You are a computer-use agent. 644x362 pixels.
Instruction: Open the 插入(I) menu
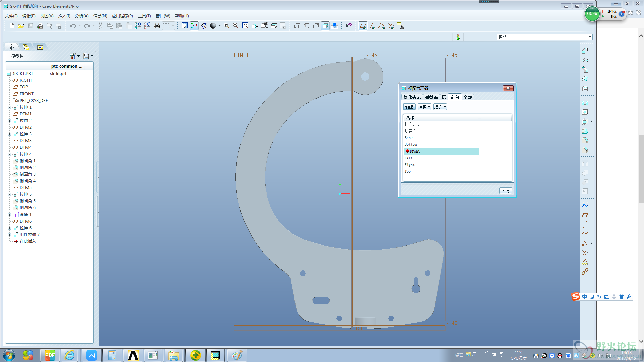coord(64,16)
